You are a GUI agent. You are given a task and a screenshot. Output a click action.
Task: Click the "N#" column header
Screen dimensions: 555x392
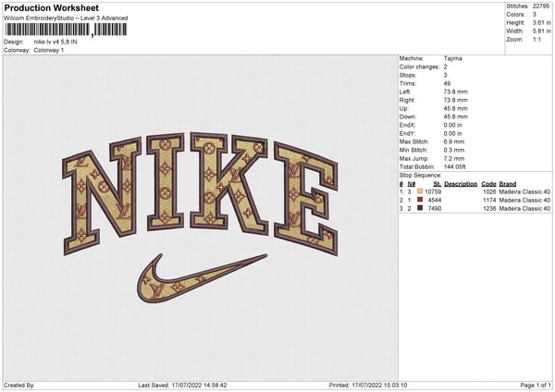[x=412, y=184]
